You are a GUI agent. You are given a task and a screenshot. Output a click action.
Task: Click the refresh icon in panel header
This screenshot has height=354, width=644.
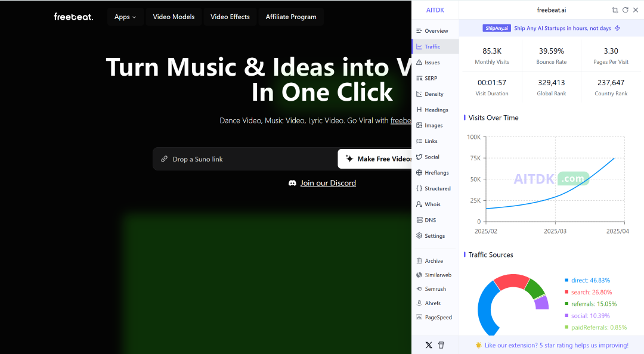[x=625, y=10]
